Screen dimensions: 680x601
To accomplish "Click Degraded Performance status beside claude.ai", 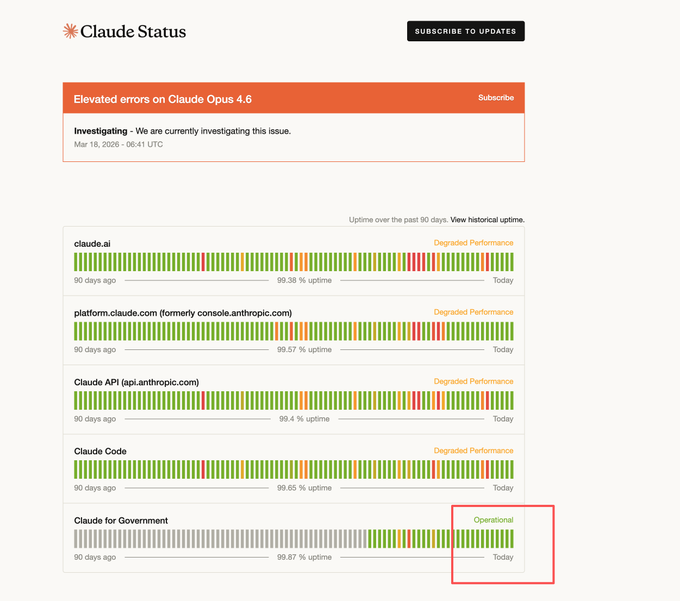I will click(473, 243).
